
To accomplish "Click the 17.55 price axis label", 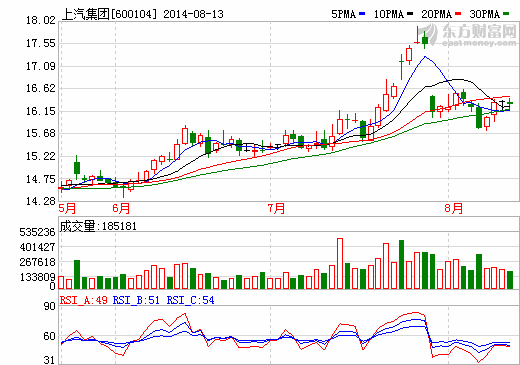I will point(41,43).
